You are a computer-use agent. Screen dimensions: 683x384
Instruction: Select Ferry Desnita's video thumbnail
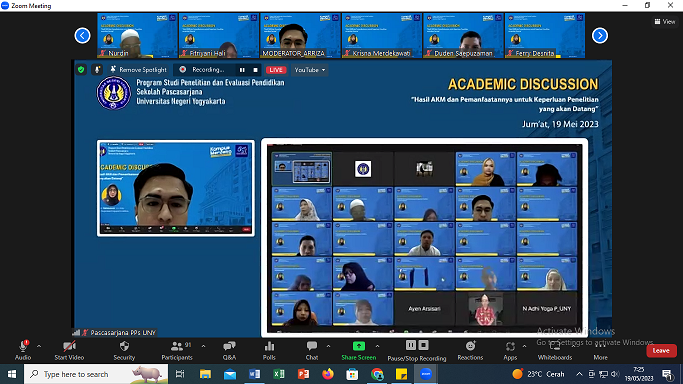[544, 35]
